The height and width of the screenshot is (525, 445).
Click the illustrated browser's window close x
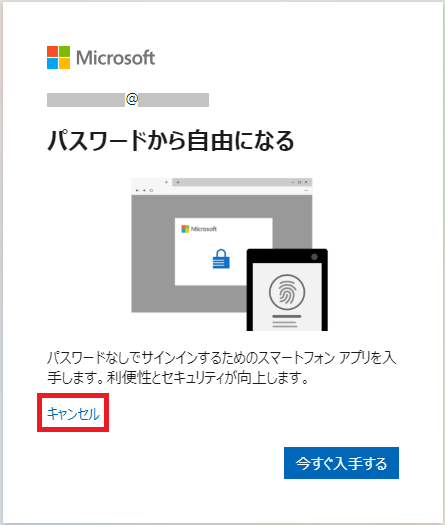pos(306,182)
